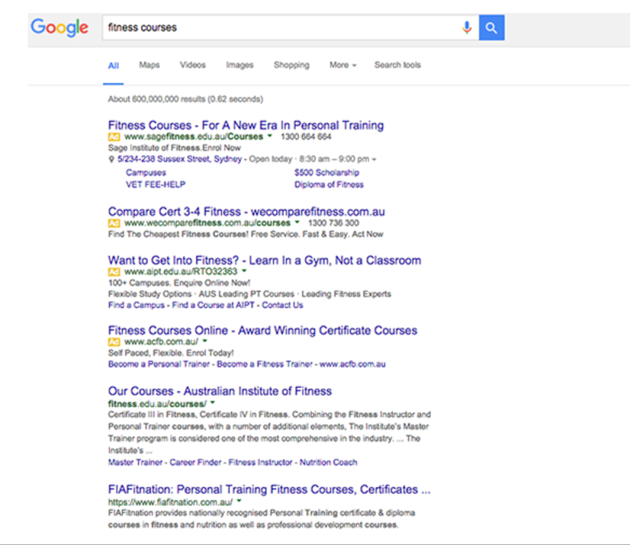
Task: Open FIAFitnation Personal Training Fitness Courses result
Action: pos(269,490)
